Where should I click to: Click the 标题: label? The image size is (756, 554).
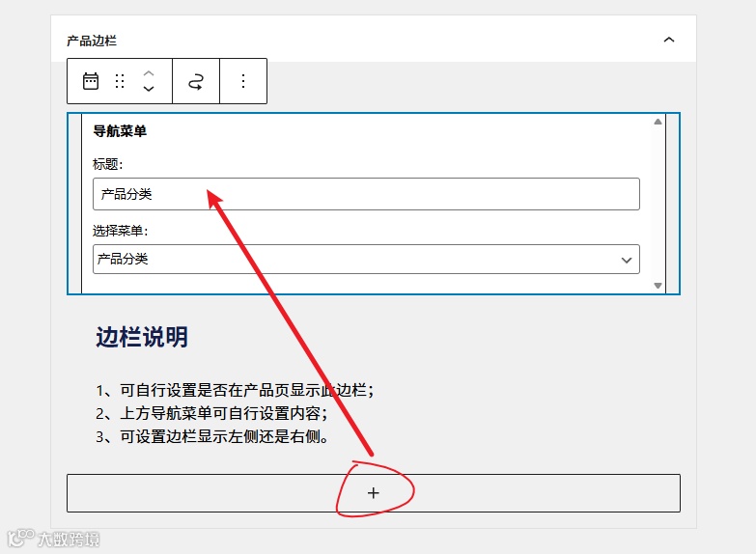pyautogui.click(x=108, y=164)
